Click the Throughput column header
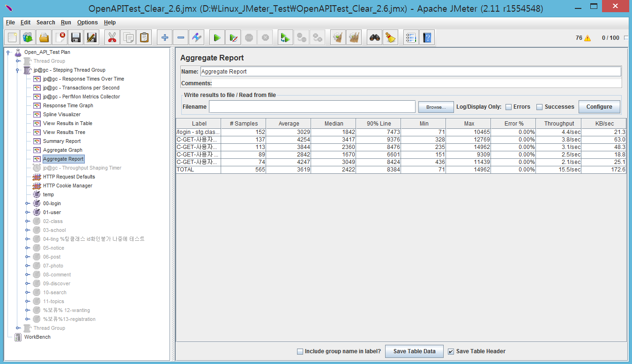The height and width of the screenshot is (364, 632). point(559,123)
